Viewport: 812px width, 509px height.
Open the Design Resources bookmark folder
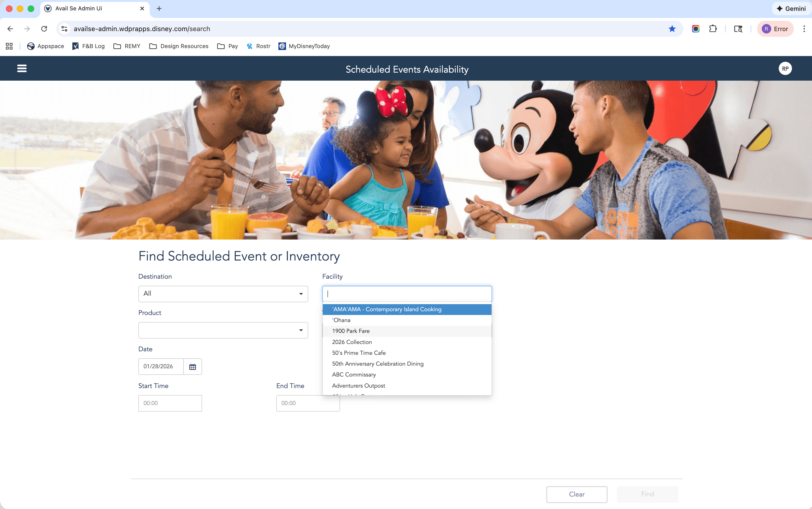coord(179,46)
